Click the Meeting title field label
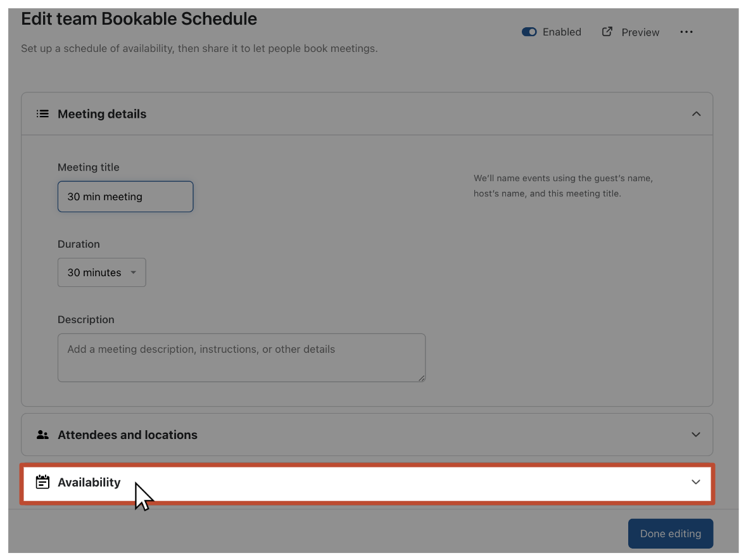This screenshot has height=560, width=746. click(89, 167)
